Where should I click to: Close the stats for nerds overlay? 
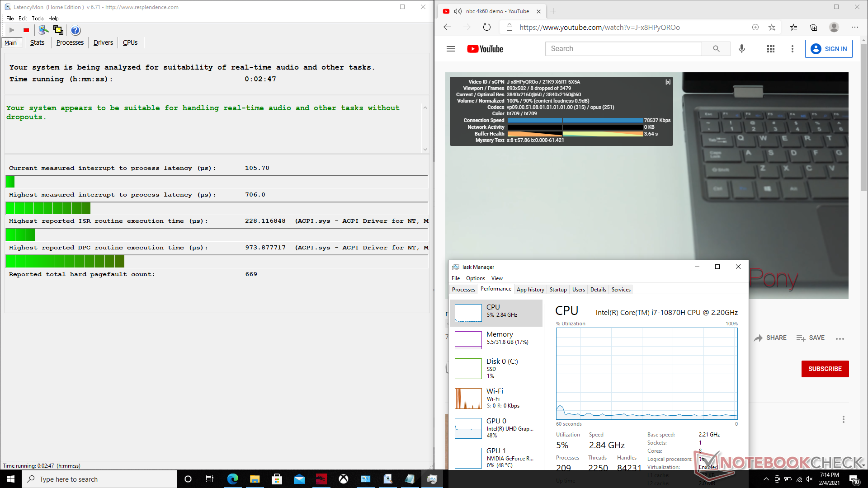click(x=668, y=82)
